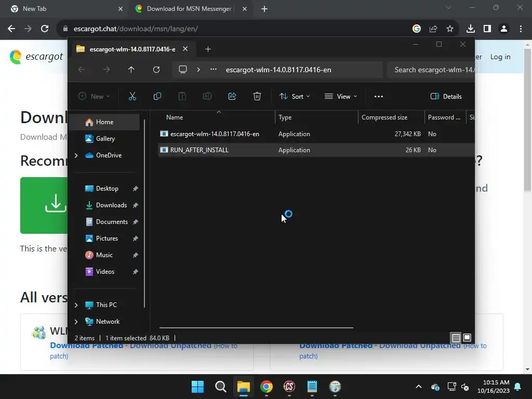The image size is (532, 399).
Task: Click the Copy icon in Explorer toolbar
Action: 157,96
